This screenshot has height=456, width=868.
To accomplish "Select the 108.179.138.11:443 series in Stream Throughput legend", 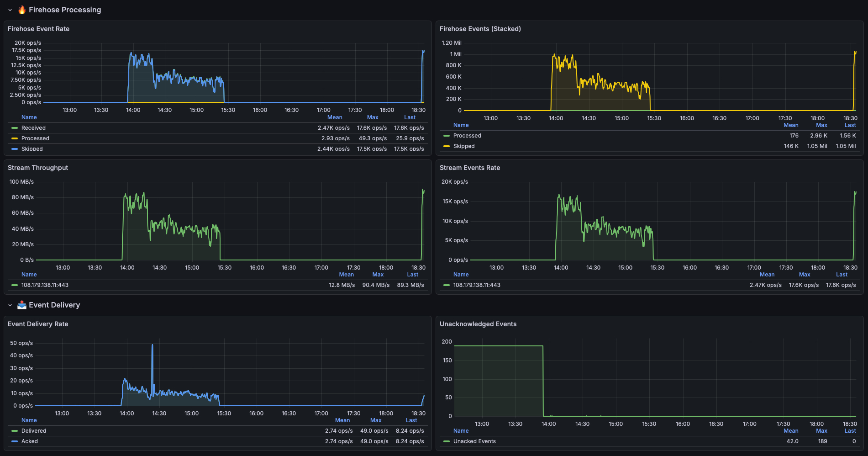I will (45, 285).
